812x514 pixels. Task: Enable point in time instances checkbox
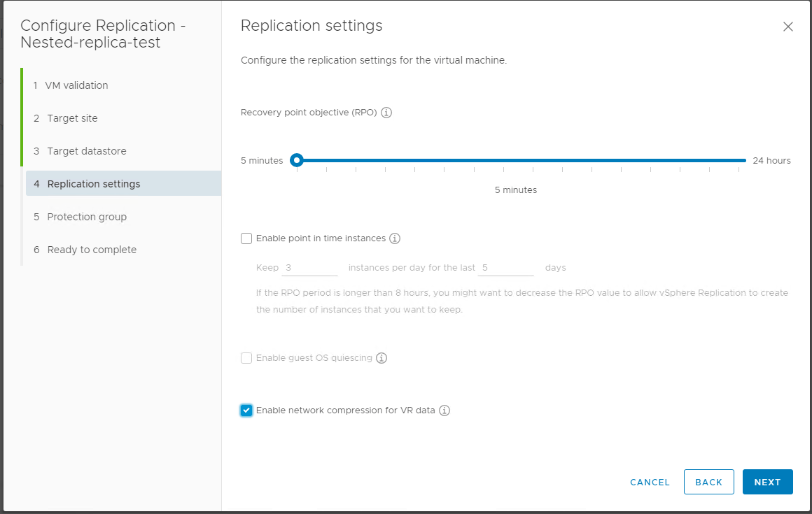tap(246, 238)
